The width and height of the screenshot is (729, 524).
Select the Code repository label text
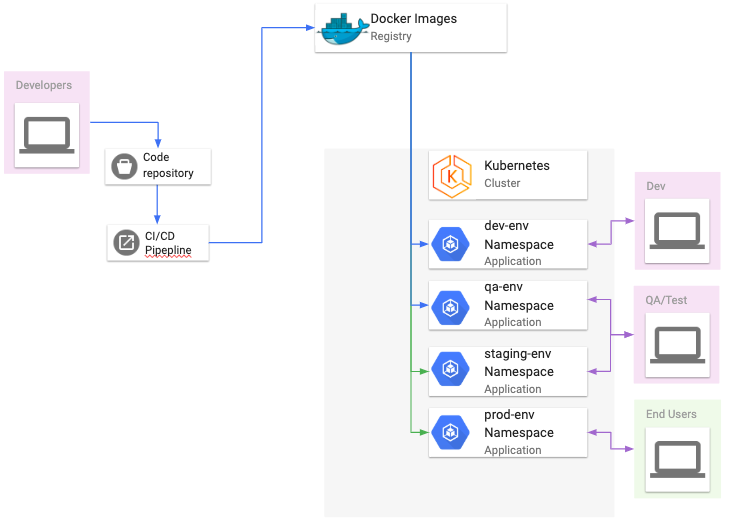(168, 165)
